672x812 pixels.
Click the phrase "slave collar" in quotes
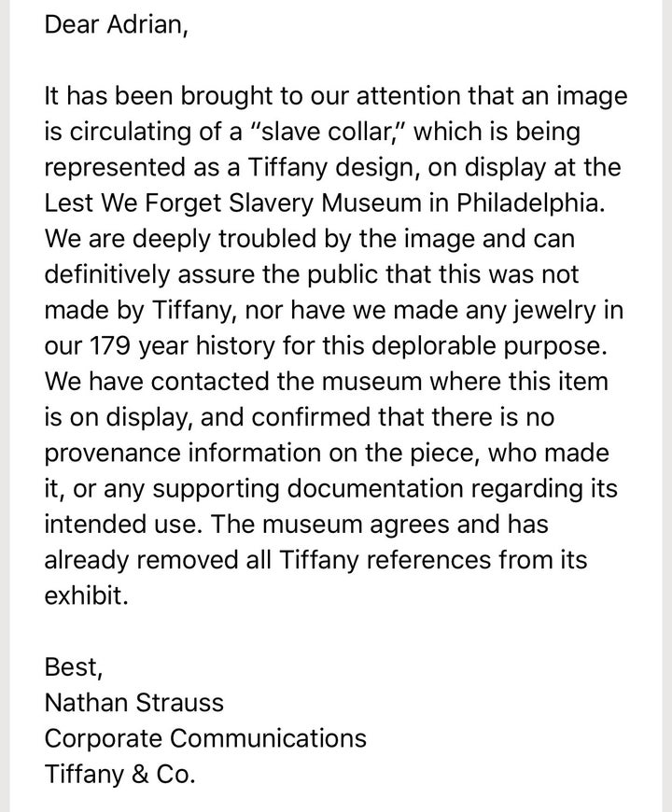pos(329,132)
